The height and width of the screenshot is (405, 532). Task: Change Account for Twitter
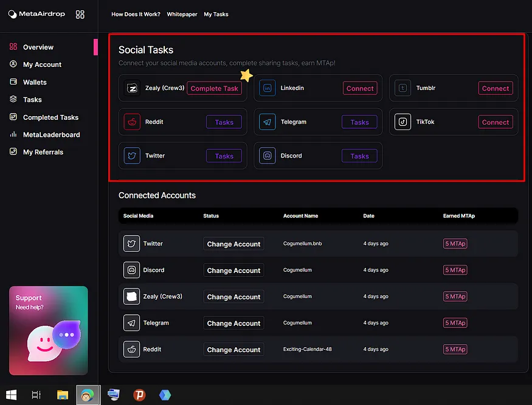(x=233, y=244)
